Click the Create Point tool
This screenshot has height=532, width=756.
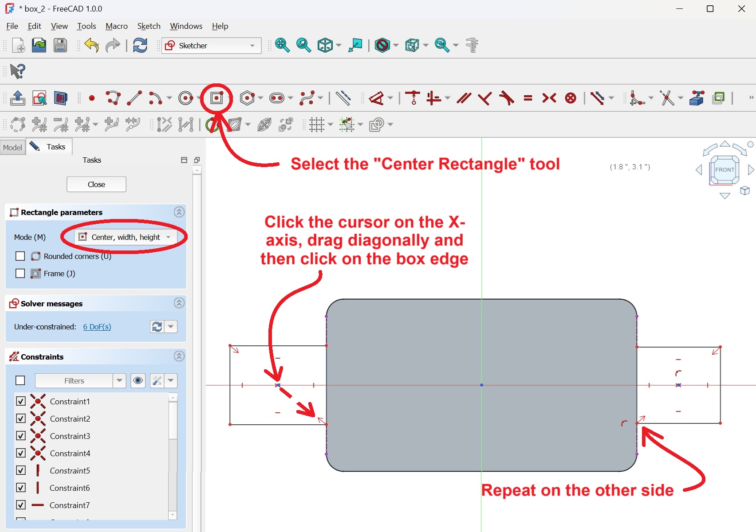pos(92,98)
